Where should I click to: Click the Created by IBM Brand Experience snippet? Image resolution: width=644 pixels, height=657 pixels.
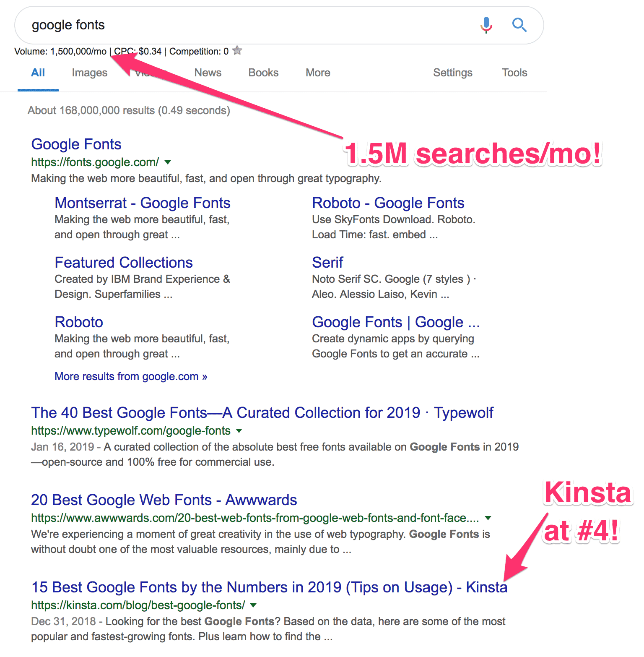pos(143,287)
